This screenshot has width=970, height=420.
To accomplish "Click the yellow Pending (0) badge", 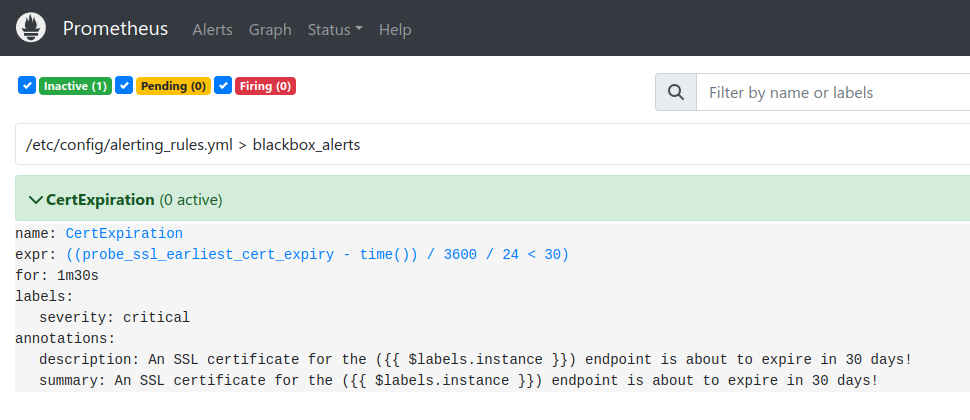I will pos(173,86).
